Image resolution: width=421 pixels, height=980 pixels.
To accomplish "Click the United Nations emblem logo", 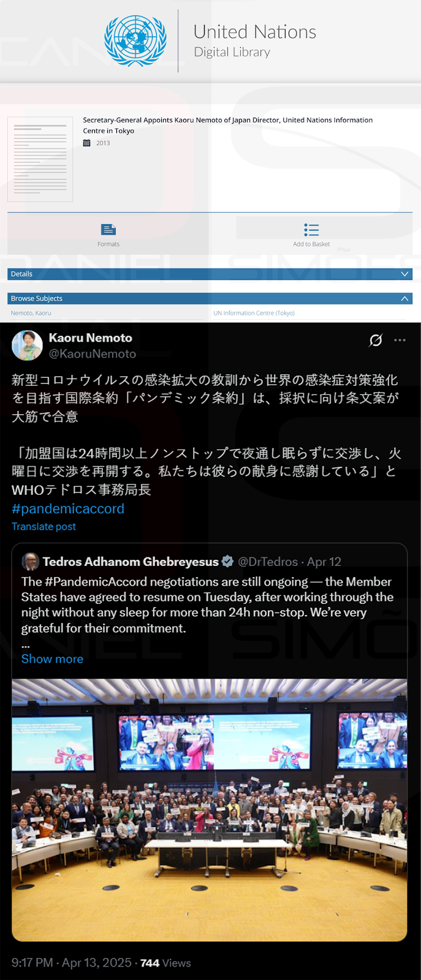I will [135, 41].
